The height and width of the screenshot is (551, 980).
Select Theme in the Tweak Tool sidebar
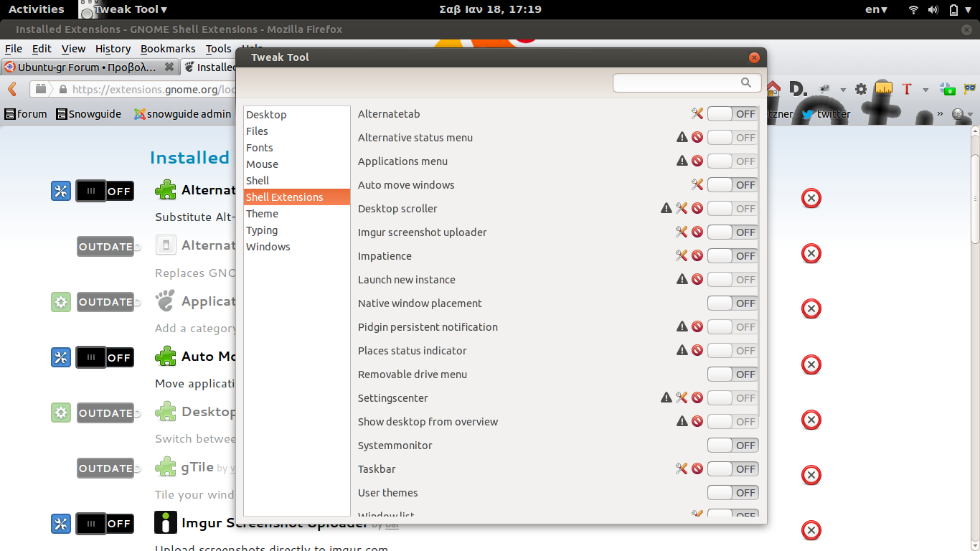click(x=262, y=213)
